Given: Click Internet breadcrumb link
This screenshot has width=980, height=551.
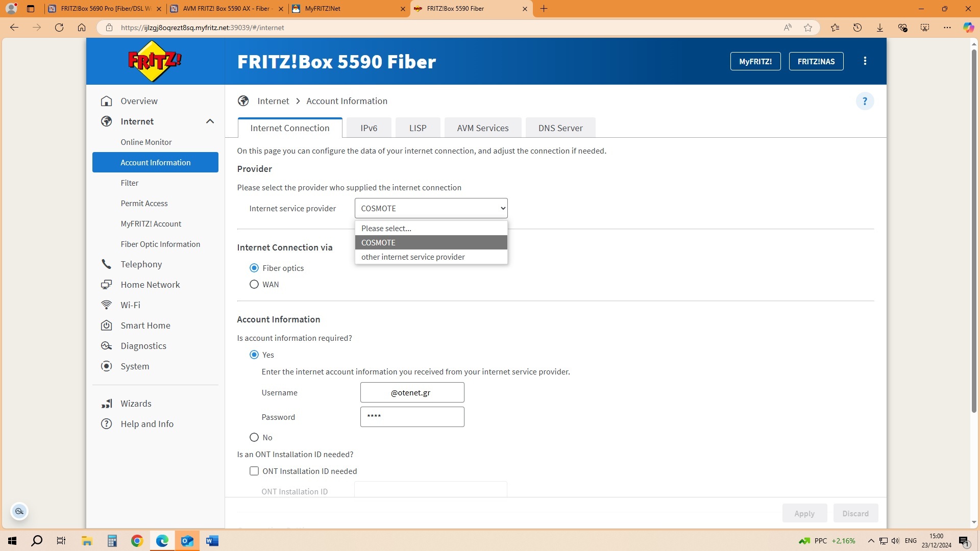Looking at the screenshot, I should coord(273,101).
